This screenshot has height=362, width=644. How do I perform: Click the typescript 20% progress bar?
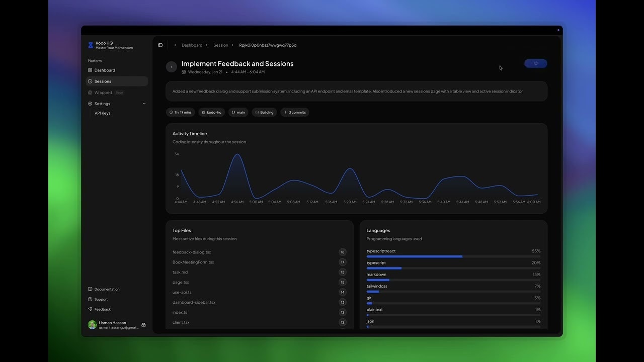click(x=453, y=268)
